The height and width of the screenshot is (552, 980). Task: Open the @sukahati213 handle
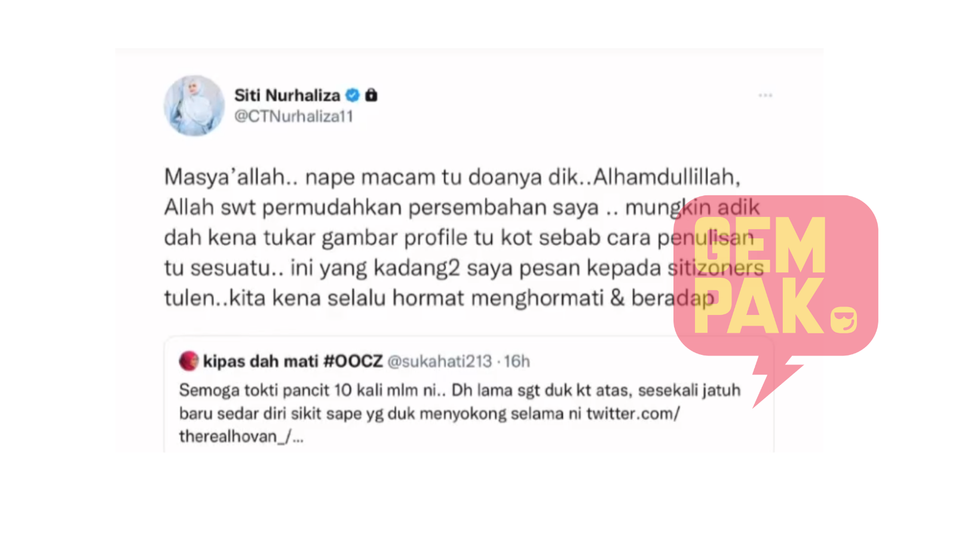(440, 361)
